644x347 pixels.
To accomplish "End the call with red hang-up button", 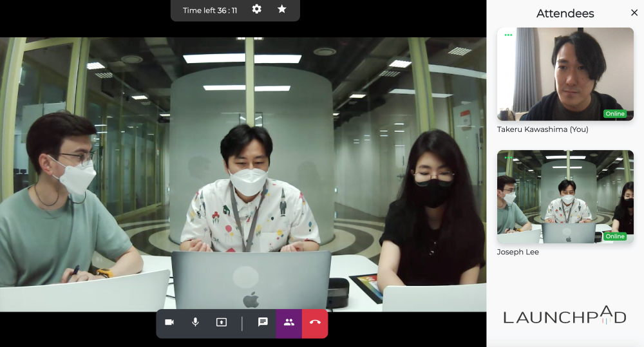I will 315,324.
